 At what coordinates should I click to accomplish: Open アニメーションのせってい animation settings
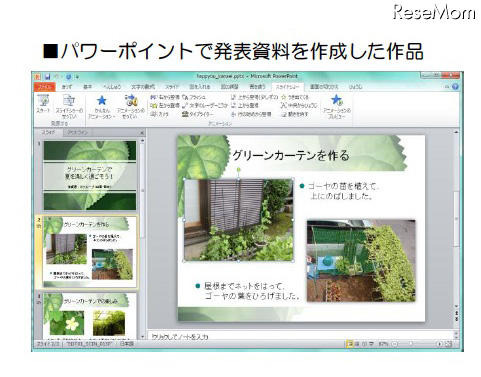coord(131,106)
